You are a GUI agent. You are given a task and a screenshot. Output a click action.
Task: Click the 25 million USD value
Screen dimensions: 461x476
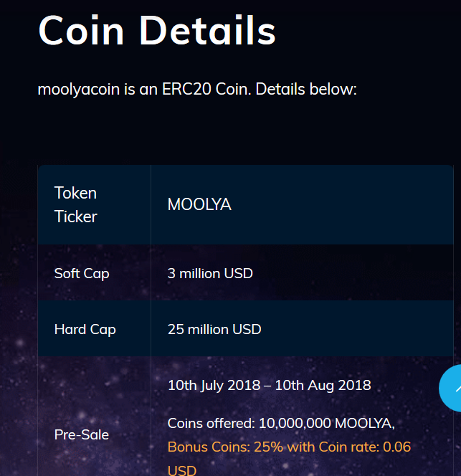[214, 329]
